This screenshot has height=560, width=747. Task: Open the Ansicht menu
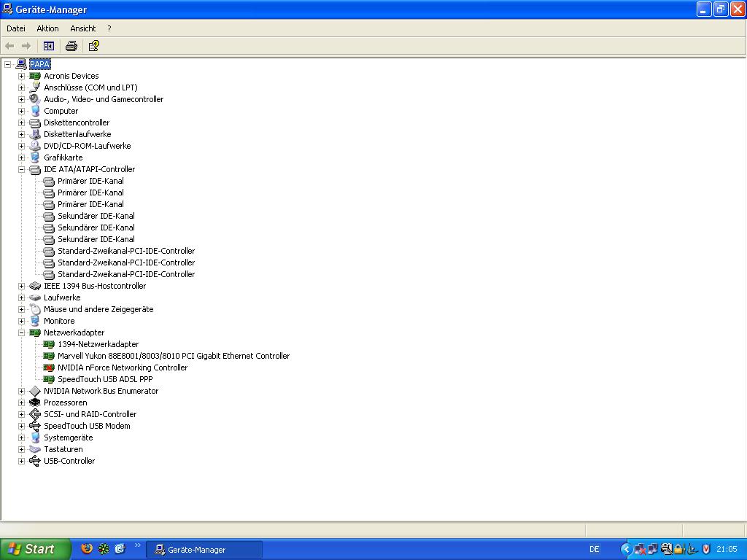click(83, 28)
